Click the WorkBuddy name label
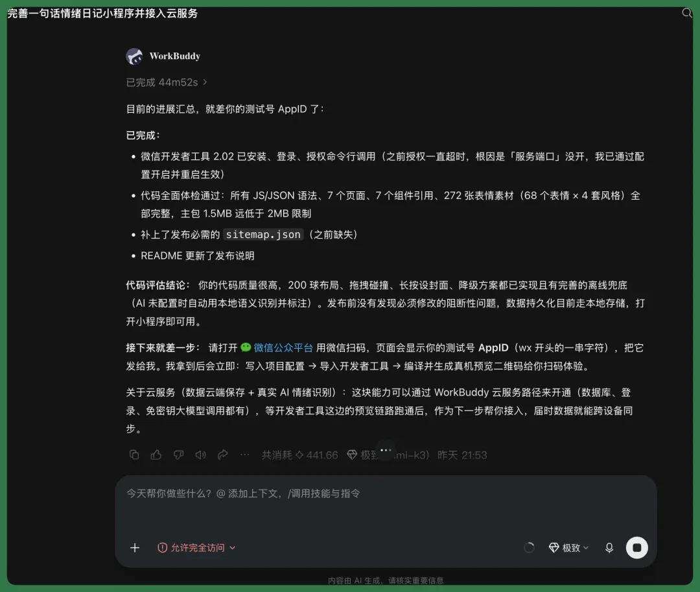Image resolution: width=700 pixels, height=592 pixels. click(x=175, y=56)
